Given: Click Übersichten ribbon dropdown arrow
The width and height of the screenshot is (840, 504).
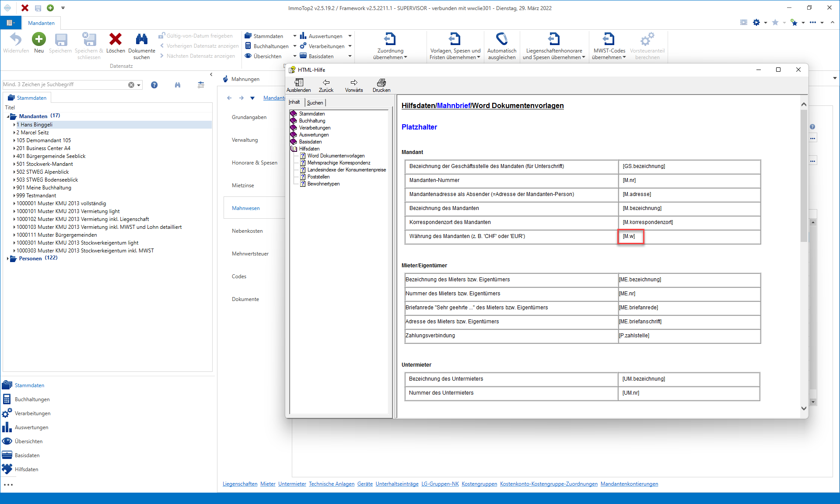Looking at the screenshot, I should [294, 56].
